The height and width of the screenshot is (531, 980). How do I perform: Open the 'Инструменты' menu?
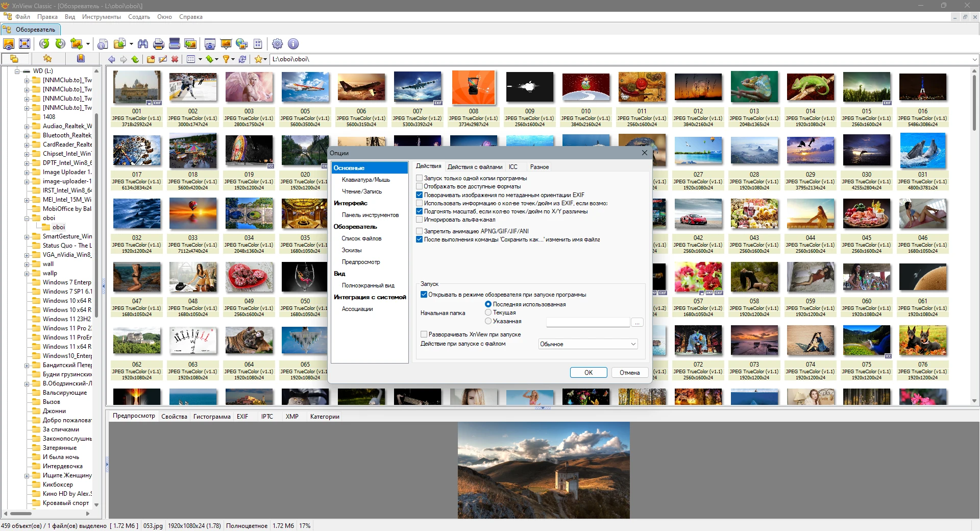click(101, 17)
